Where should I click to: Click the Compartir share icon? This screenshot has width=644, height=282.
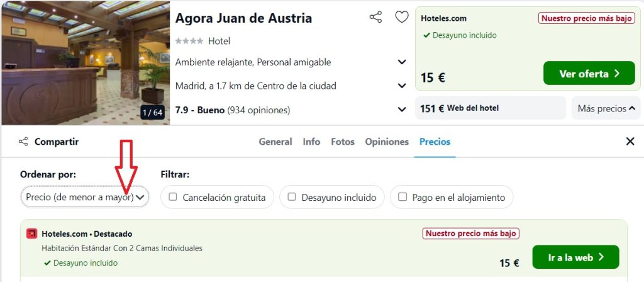[x=23, y=142]
